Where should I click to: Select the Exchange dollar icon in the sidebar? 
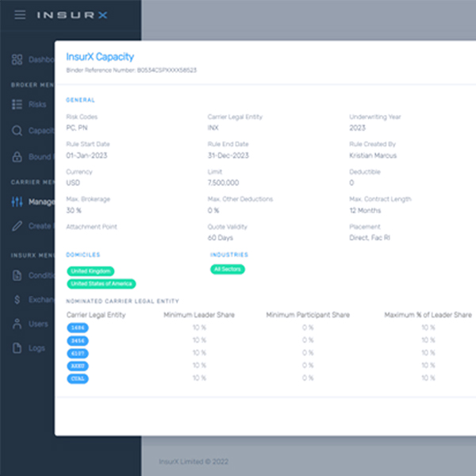(x=17, y=300)
